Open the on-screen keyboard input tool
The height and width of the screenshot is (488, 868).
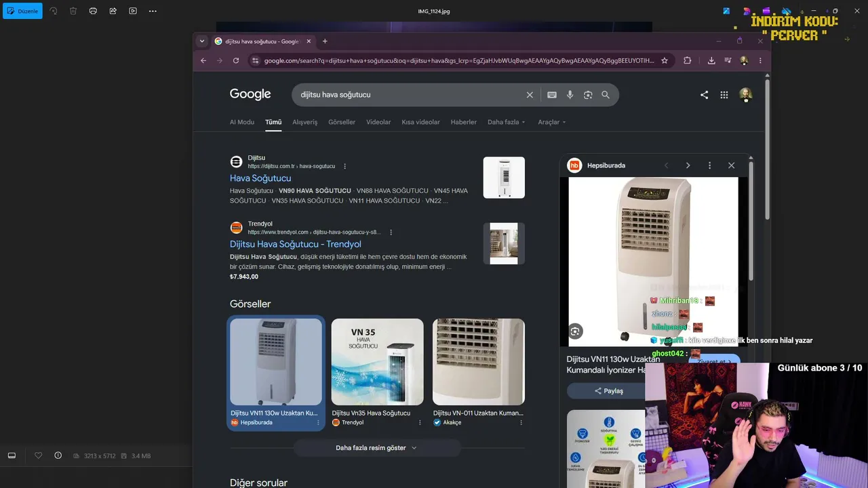[x=552, y=95]
